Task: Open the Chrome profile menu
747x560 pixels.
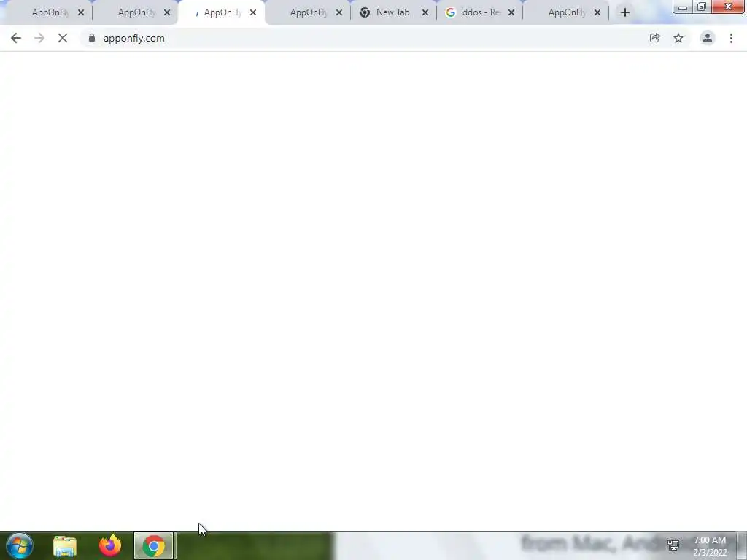Action: (x=708, y=38)
